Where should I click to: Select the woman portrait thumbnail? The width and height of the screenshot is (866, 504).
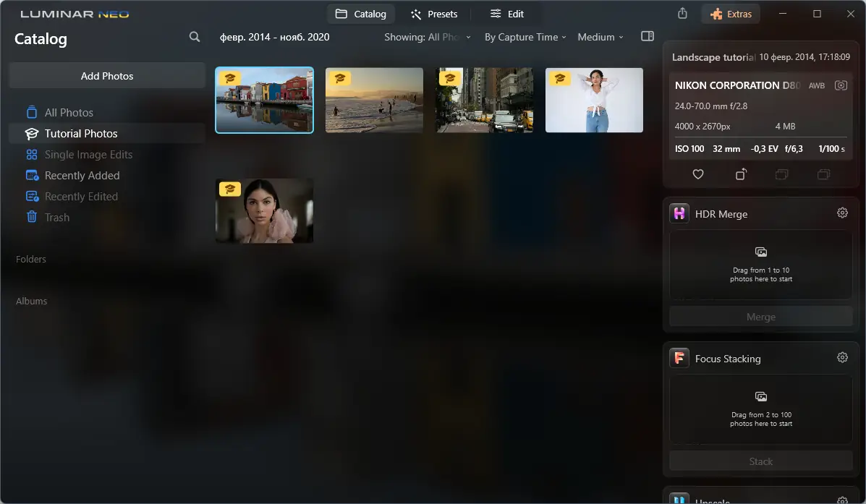click(x=264, y=210)
